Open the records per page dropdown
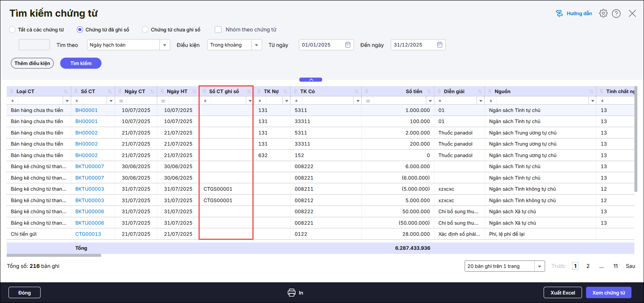Viewport: 644px width, 303px height. [x=540, y=266]
